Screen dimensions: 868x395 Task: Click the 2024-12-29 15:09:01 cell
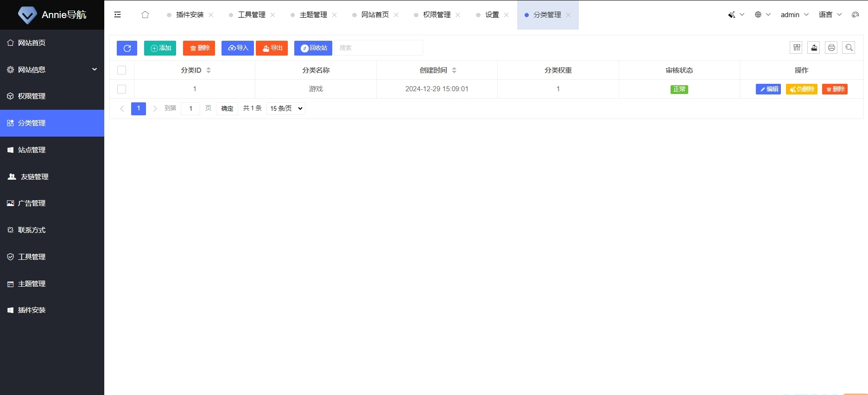tap(437, 89)
